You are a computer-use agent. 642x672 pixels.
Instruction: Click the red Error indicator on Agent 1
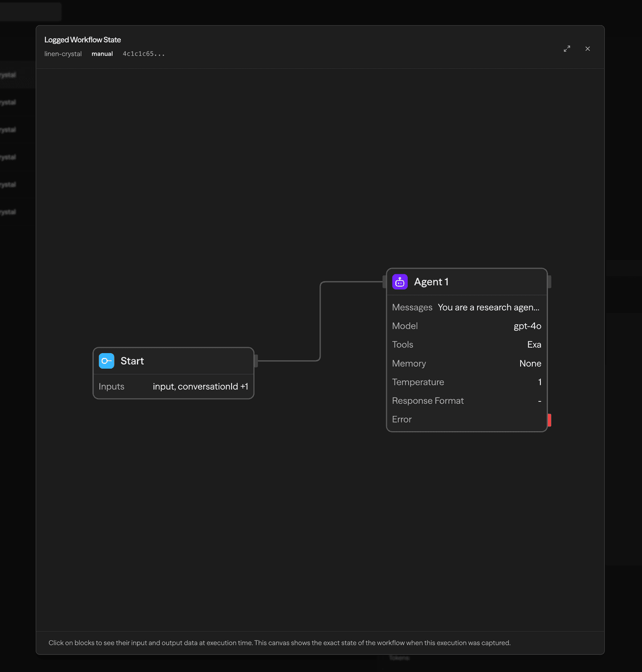click(x=549, y=420)
